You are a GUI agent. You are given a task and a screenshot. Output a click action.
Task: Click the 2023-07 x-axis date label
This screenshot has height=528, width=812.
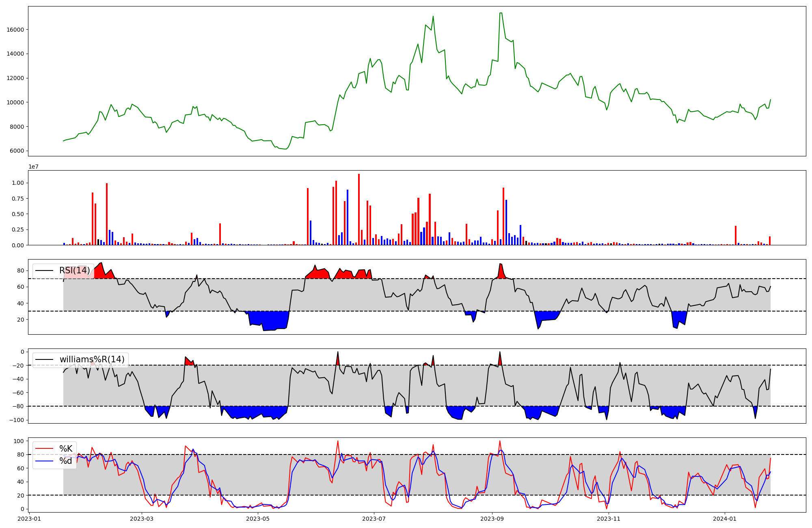pyautogui.click(x=374, y=519)
